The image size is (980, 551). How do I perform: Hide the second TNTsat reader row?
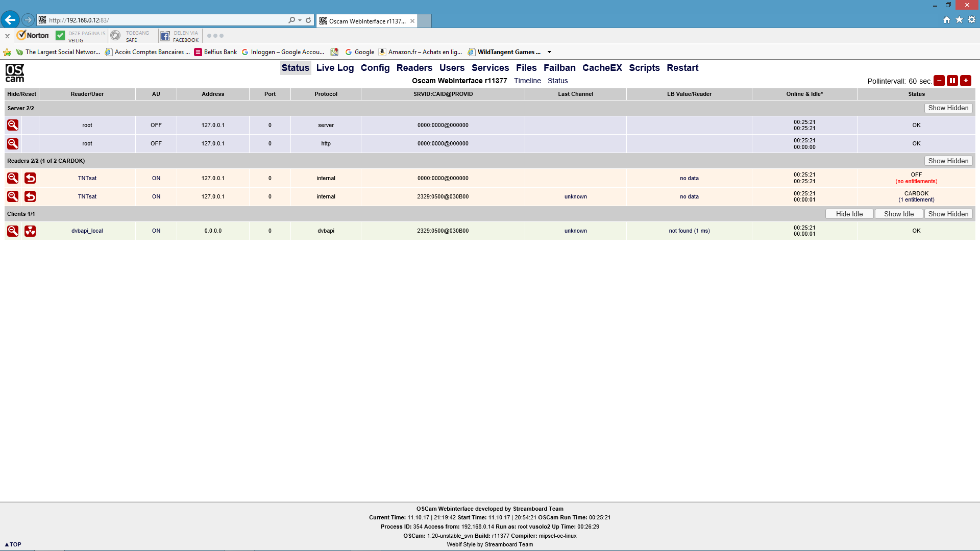pyautogui.click(x=13, y=196)
